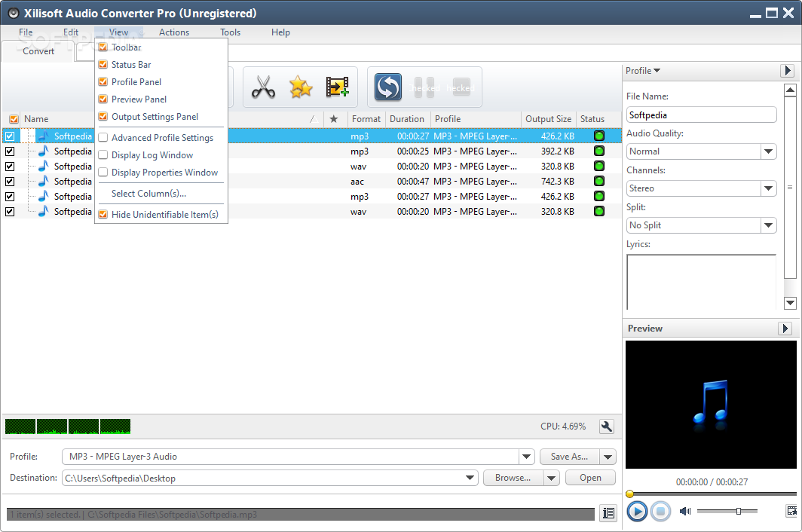802x532 pixels.
Task: Choose Select Column(s)... menu entry
Action: click(x=148, y=194)
